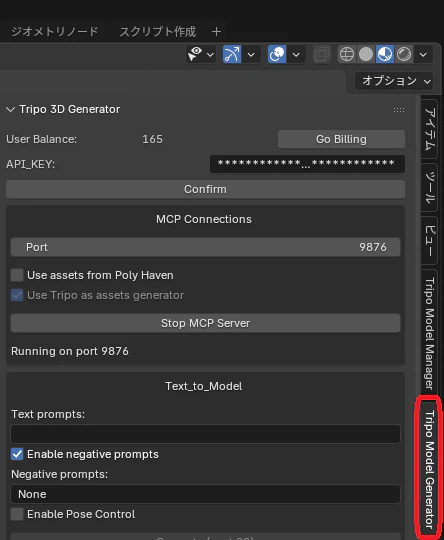Click the Port 9876 field
This screenshot has height=540, width=444.
(205, 247)
